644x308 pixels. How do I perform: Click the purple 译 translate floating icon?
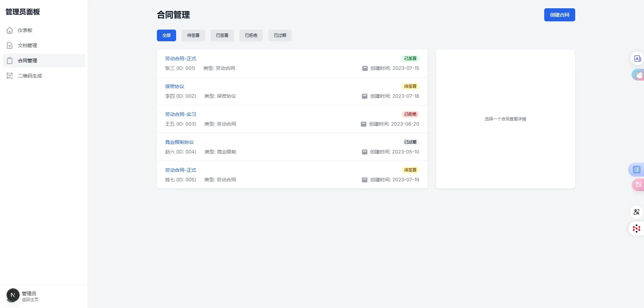[636, 170]
